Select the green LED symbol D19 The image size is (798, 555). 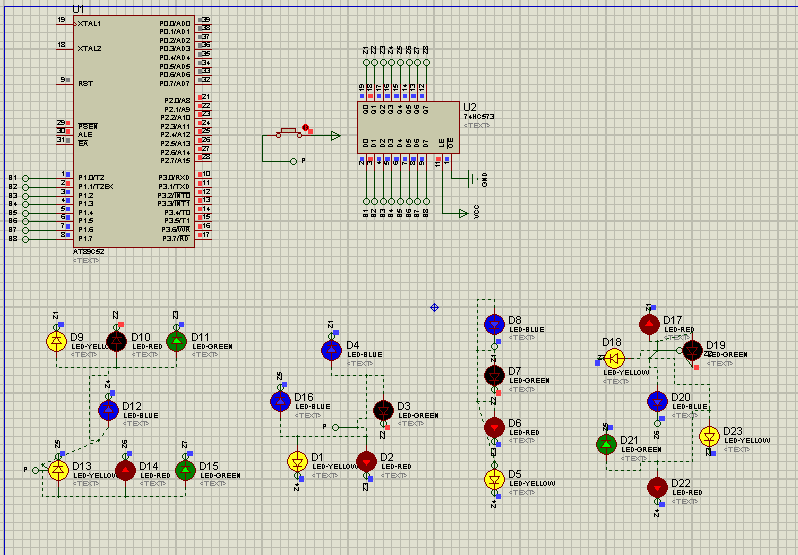point(692,350)
